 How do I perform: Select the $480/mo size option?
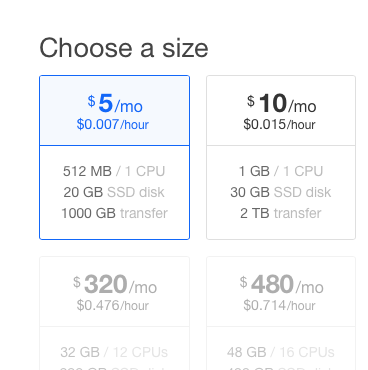click(281, 313)
